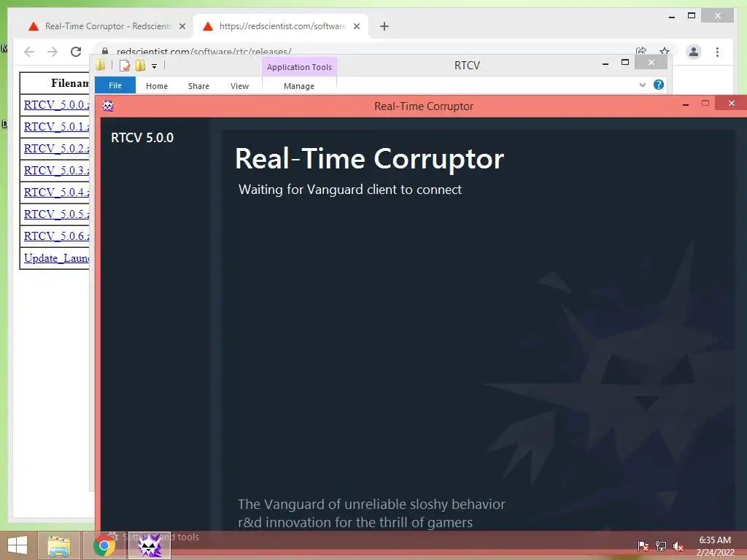Viewport: 747px width, 560px height.
Task: Expand the Explorer ribbon with the chevron
Action: click(642, 85)
